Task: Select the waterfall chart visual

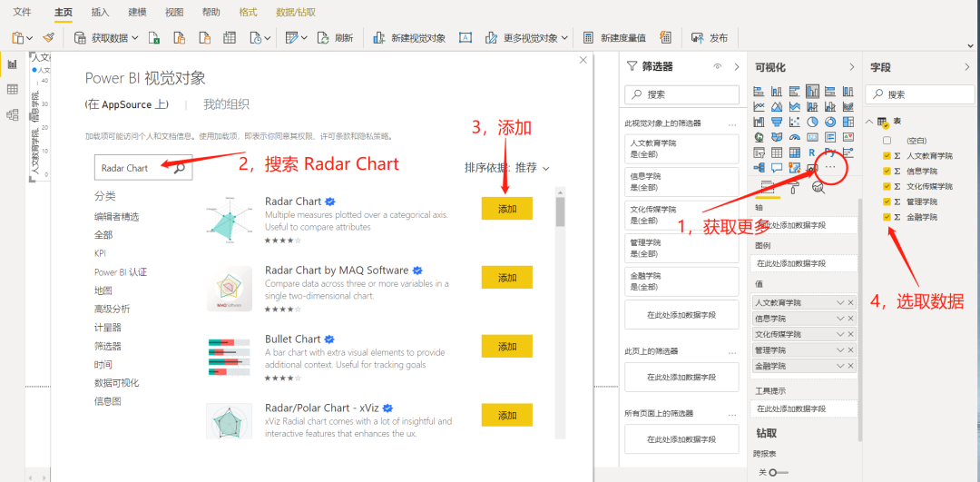Action: [x=759, y=122]
